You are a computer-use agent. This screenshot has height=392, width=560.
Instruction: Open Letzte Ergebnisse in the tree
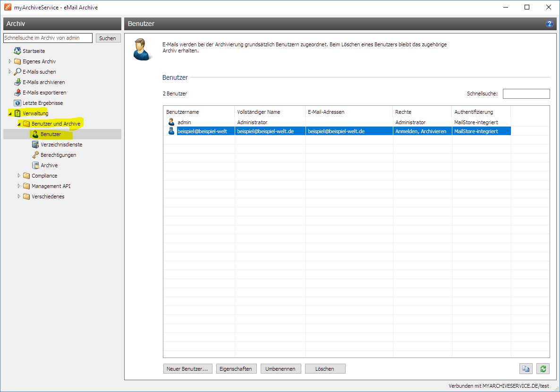(42, 103)
